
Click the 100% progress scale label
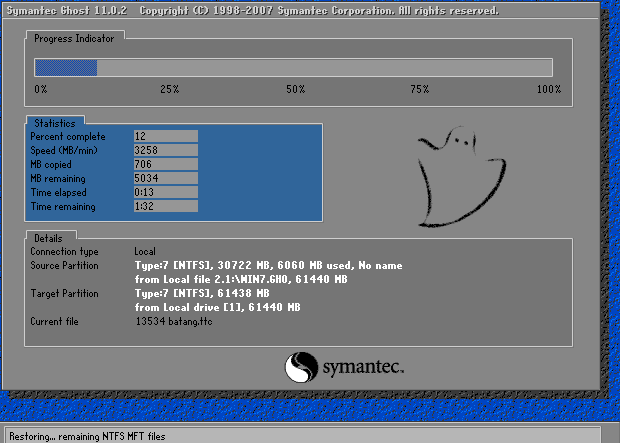click(549, 89)
